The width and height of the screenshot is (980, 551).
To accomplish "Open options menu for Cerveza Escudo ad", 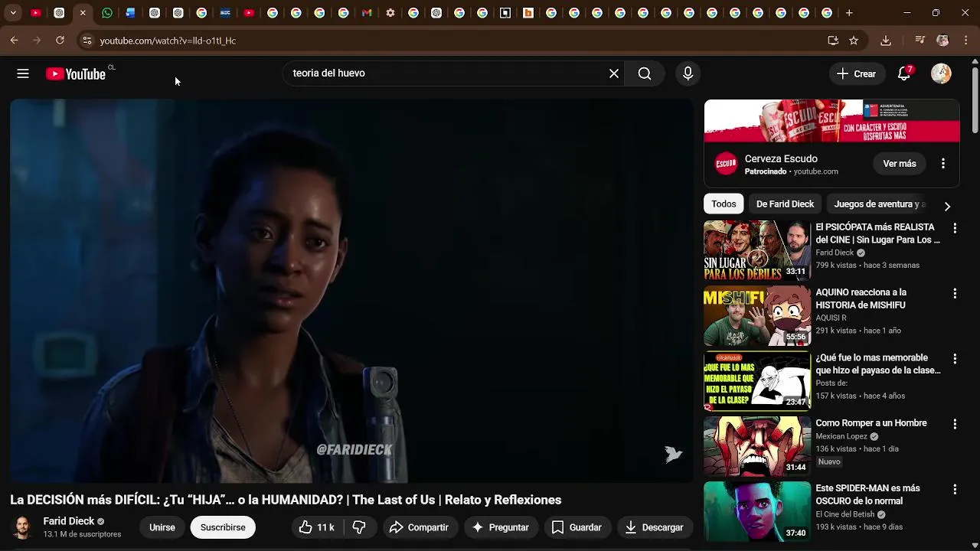I will point(943,164).
